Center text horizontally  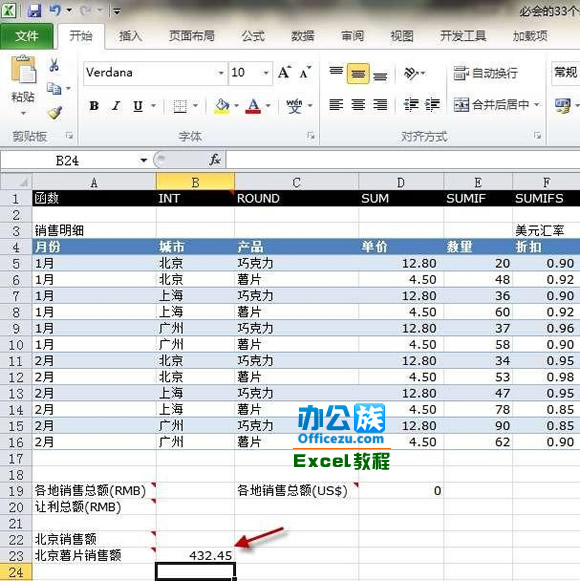tap(358, 105)
